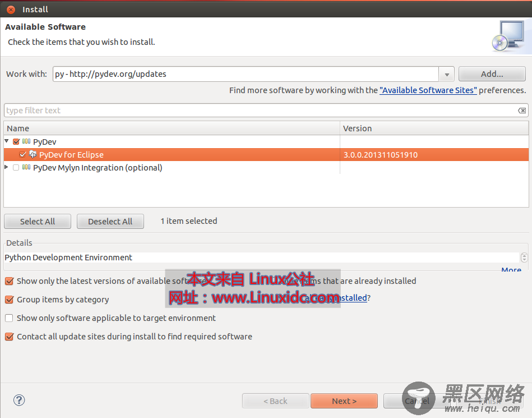
Task: Focus the type filter text field
Action: coord(260,111)
